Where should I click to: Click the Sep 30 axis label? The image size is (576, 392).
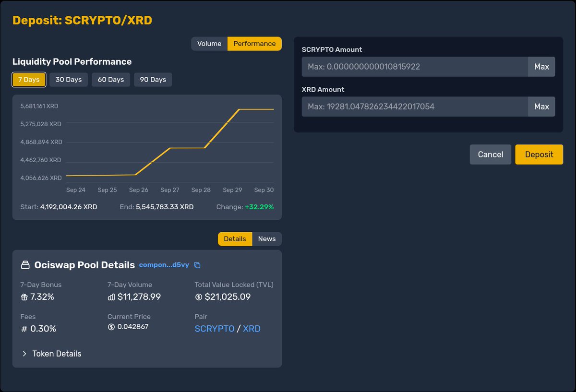point(264,190)
